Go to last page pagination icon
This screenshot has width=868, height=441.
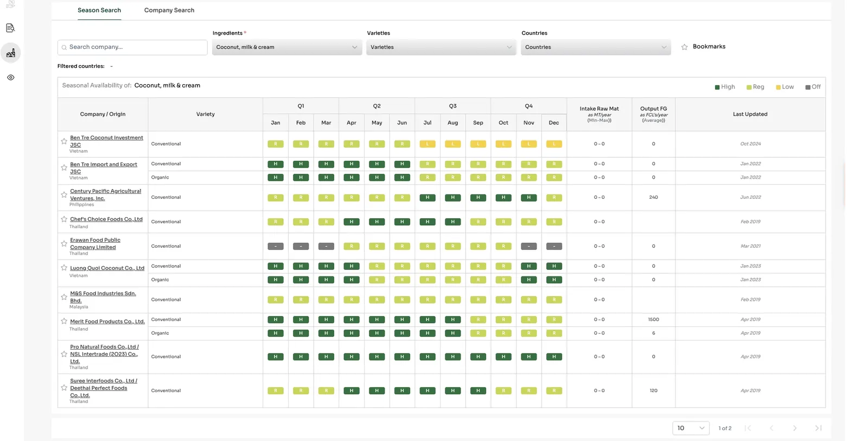818,428
